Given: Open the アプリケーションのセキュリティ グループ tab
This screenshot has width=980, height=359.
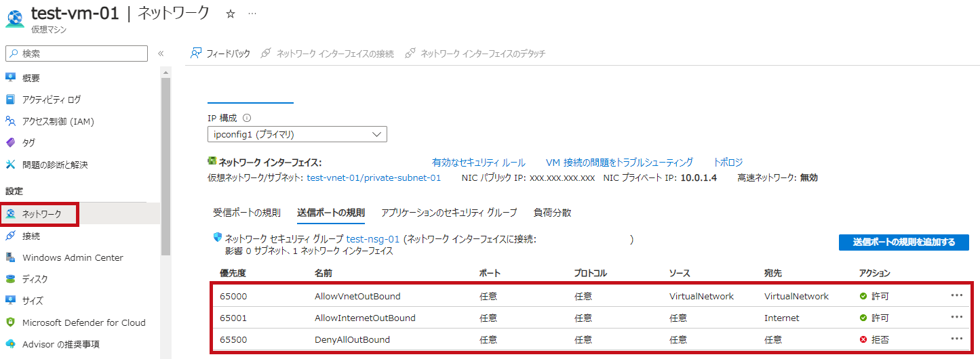Looking at the screenshot, I should pos(449,213).
